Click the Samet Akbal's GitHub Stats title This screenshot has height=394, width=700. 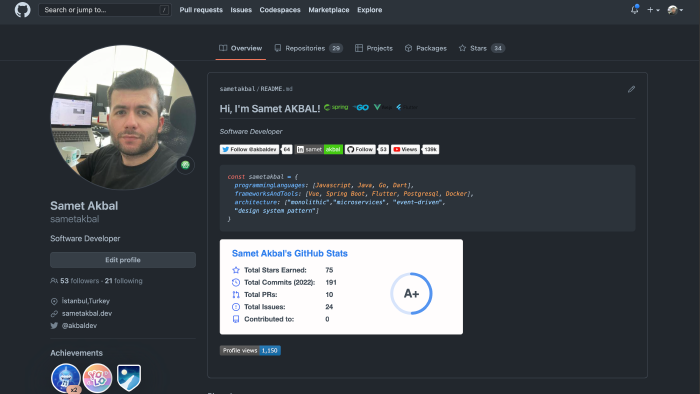(290, 253)
